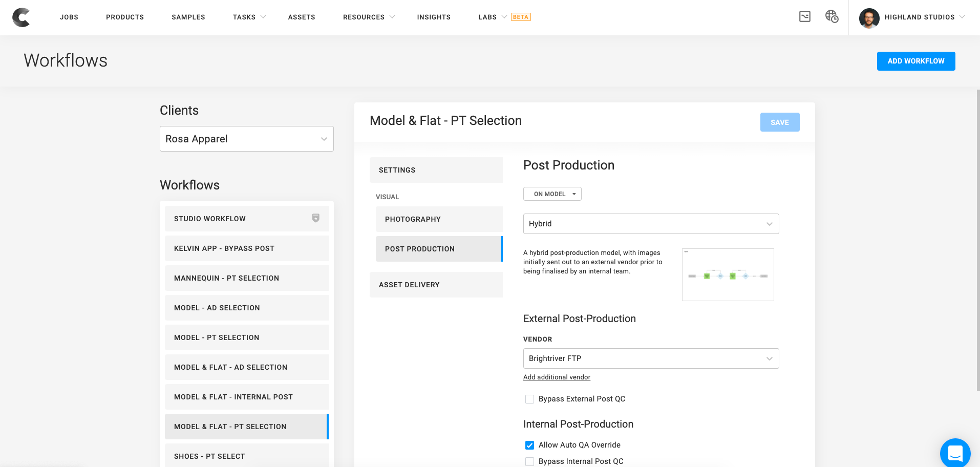Click Add additional vendor link

(557, 377)
